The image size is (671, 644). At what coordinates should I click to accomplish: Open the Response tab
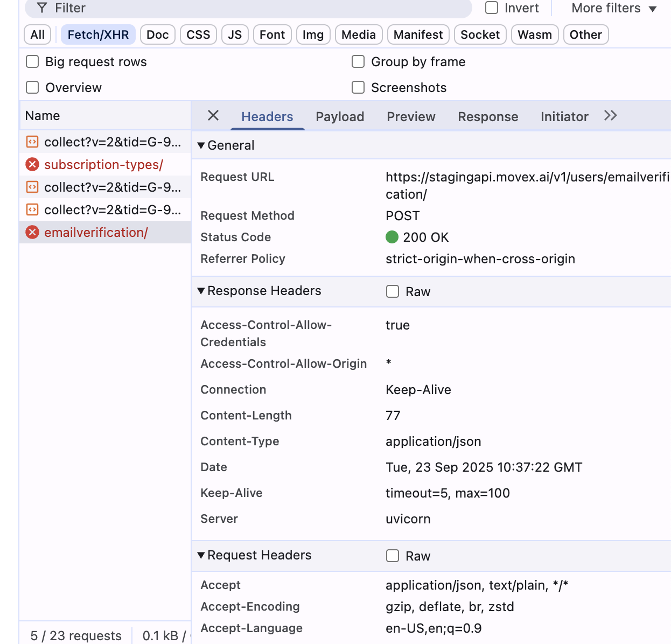(x=488, y=117)
